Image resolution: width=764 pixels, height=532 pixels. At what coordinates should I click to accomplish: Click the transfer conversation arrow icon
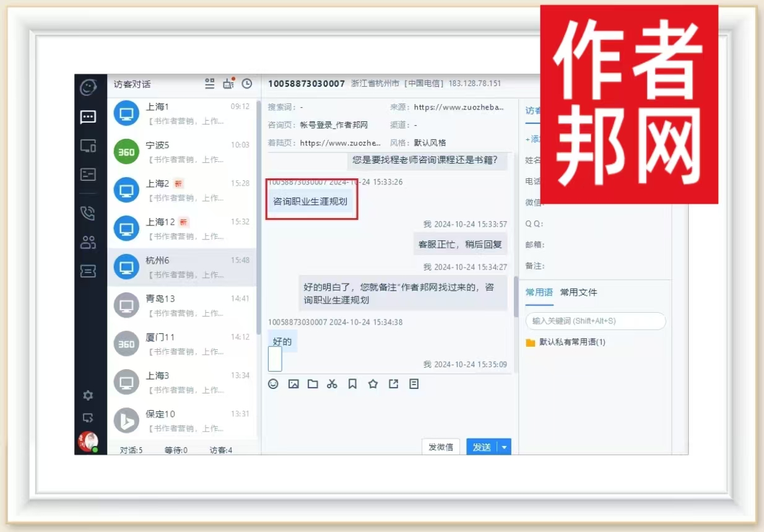click(393, 384)
